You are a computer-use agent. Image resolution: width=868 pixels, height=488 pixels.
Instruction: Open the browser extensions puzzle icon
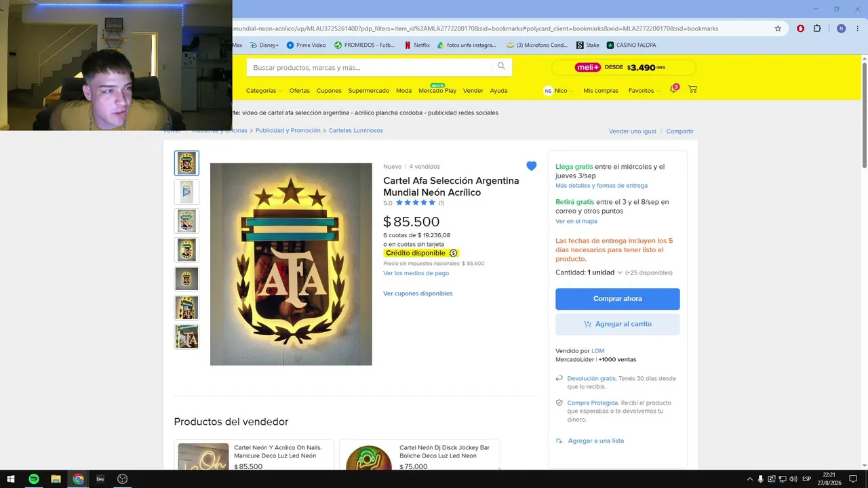817,28
